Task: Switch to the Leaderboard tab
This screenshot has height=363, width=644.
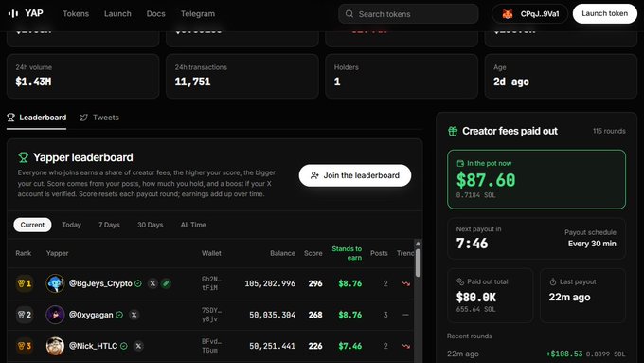Action: coord(37,118)
